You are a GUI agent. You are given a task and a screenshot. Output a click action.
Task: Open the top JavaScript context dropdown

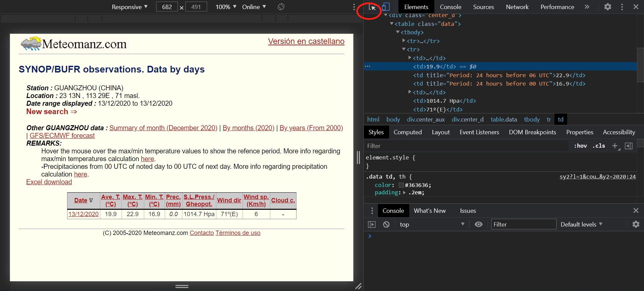tap(432, 224)
